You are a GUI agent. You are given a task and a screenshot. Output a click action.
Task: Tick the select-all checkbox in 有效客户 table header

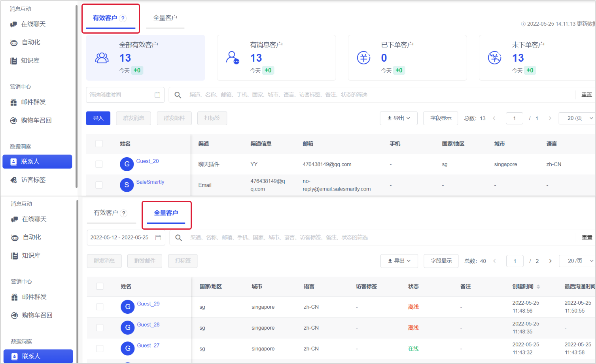coord(99,143)
